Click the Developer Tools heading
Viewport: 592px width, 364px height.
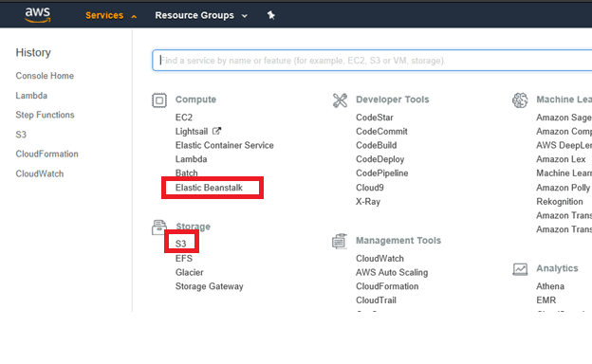point(392,100)
